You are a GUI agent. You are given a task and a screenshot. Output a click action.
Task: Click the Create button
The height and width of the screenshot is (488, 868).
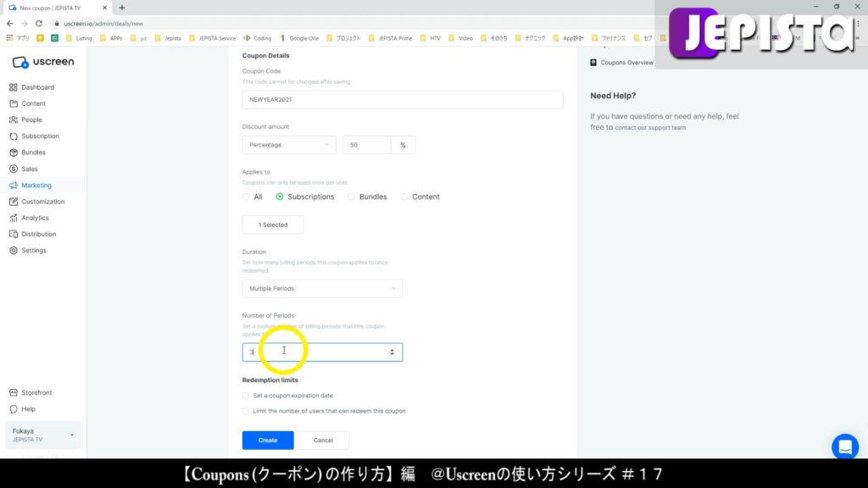[x=268, y=441]
